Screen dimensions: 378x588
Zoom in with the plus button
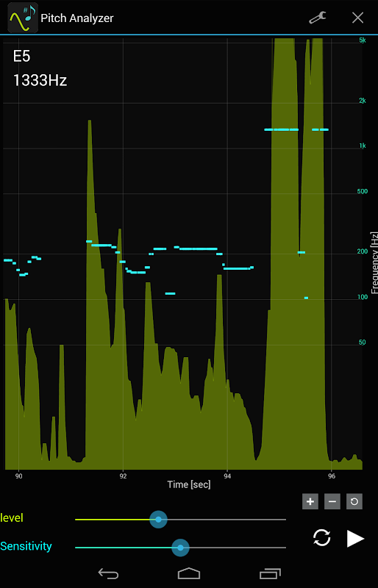click(x=310, y=501)
